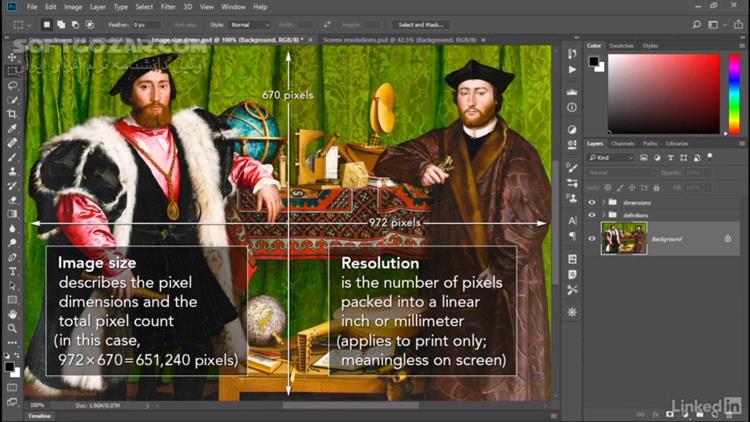Open the Color panel flyout menu
This screenshot has height=422, width=750.
click(741, 46)
